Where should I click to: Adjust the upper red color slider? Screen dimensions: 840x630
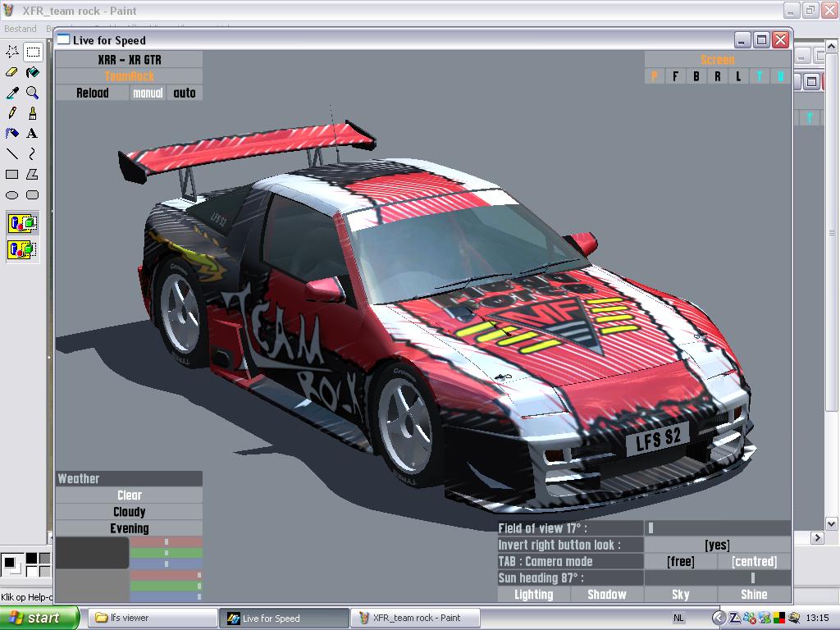tap(166, 542)
